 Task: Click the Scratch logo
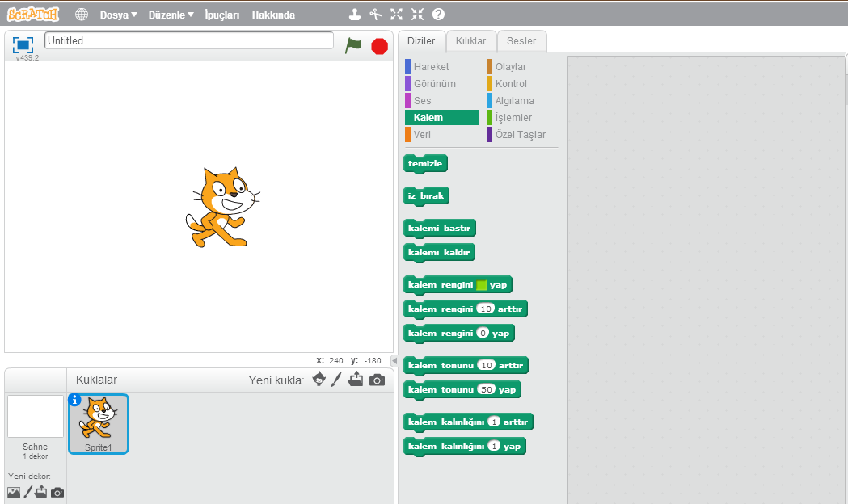[x=33, y=15]
